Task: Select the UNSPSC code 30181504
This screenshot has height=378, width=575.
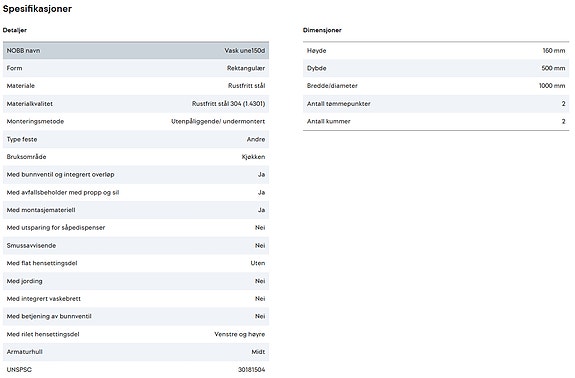Action: (252, 370)
